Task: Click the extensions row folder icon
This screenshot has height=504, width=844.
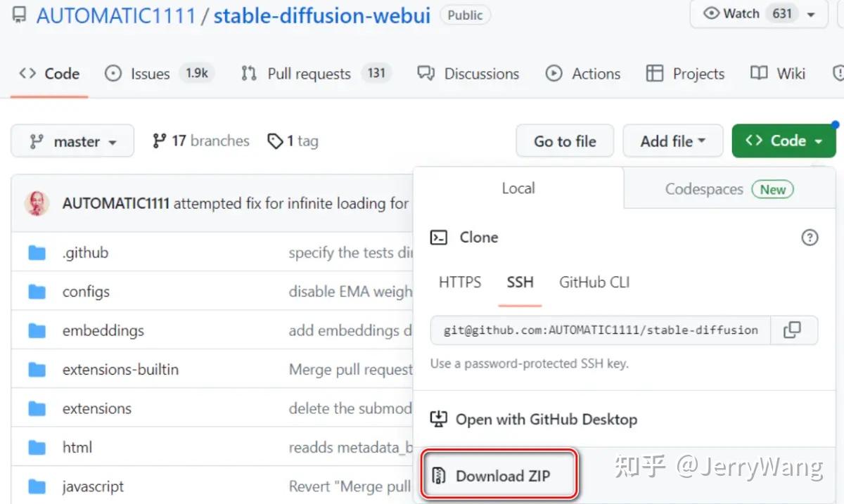Action: pos(37,408)
